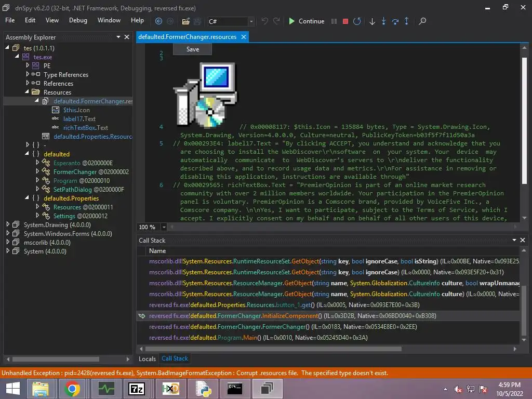The image size is (532, 399).
Task: Open the C# language dropdown
Action: click(251, 21)
